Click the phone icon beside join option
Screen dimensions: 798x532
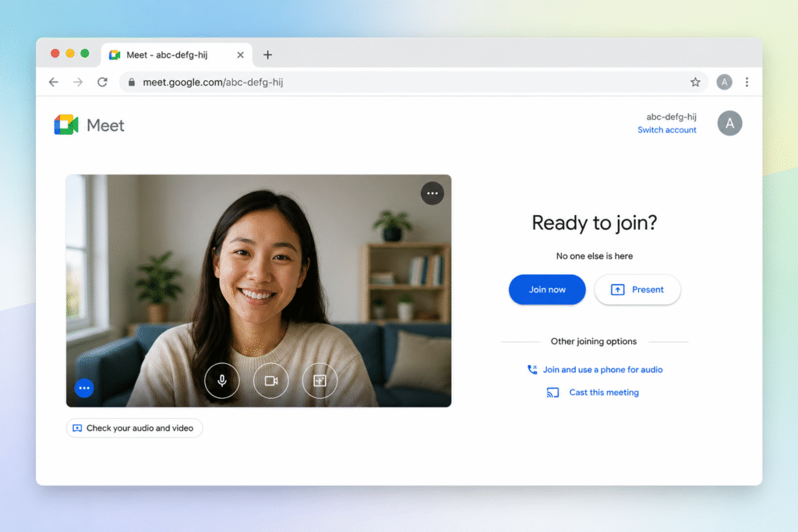[532, 370]
